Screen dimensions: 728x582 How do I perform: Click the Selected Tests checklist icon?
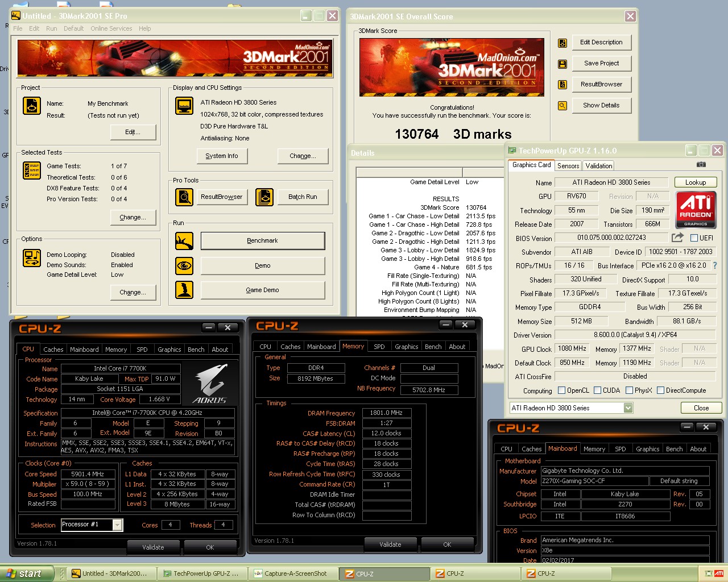[31, 170]
